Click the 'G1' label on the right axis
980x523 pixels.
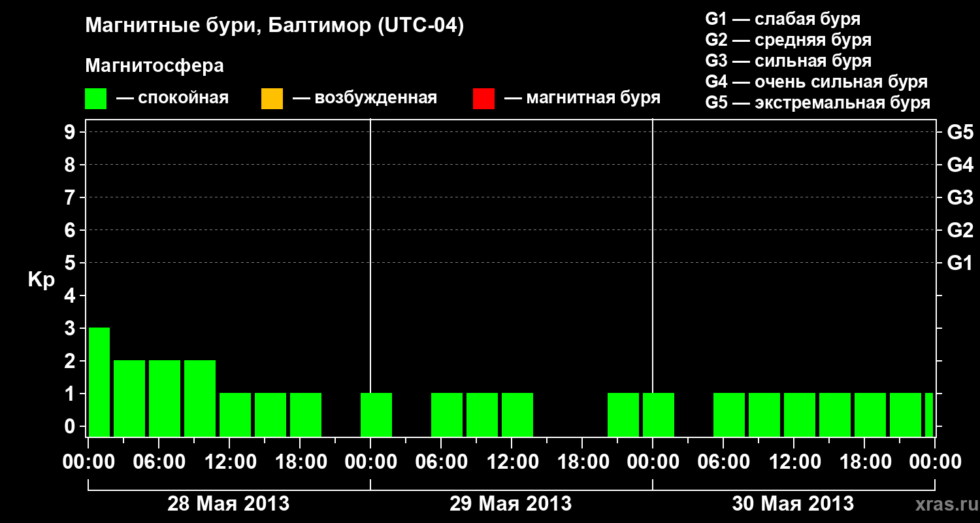960,263
